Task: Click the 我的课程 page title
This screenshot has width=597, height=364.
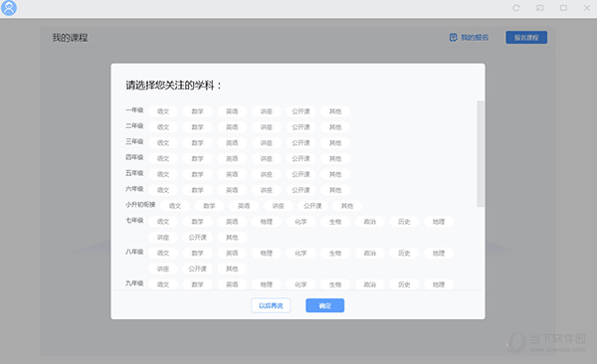Action: pyautogui.click(x=70, y=38)
